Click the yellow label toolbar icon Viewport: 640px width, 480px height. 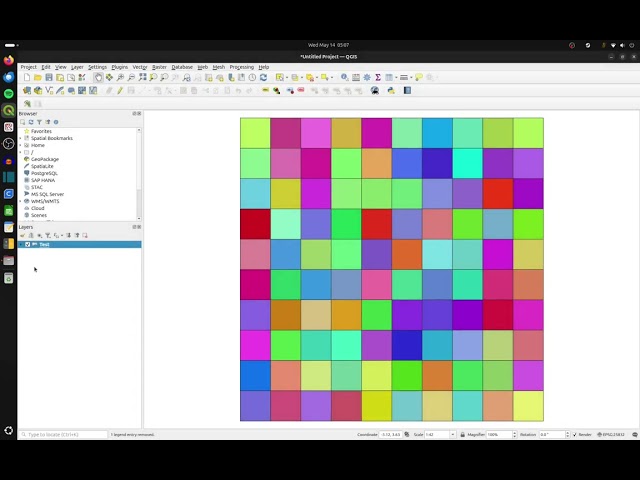coord(265,90)
